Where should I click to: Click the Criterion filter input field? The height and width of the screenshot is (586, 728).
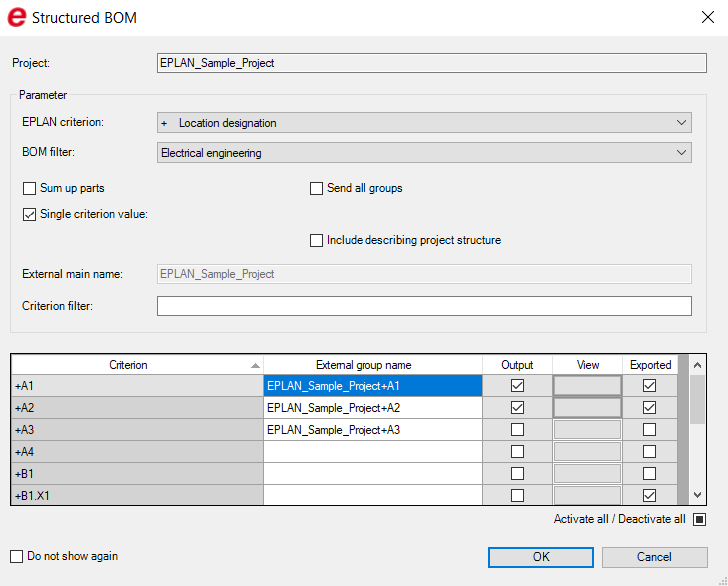tap(423, 306)
